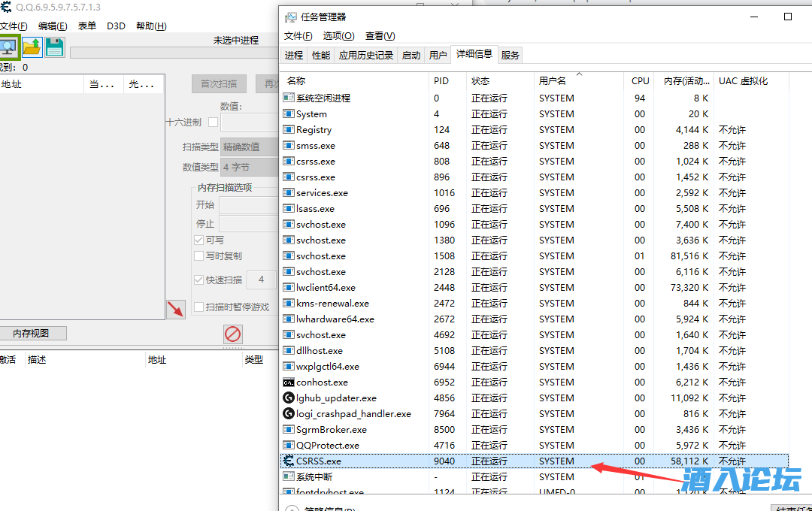
Task: Click the CSRSS.exe Cheat Engine icon
Action: (288, 461)
